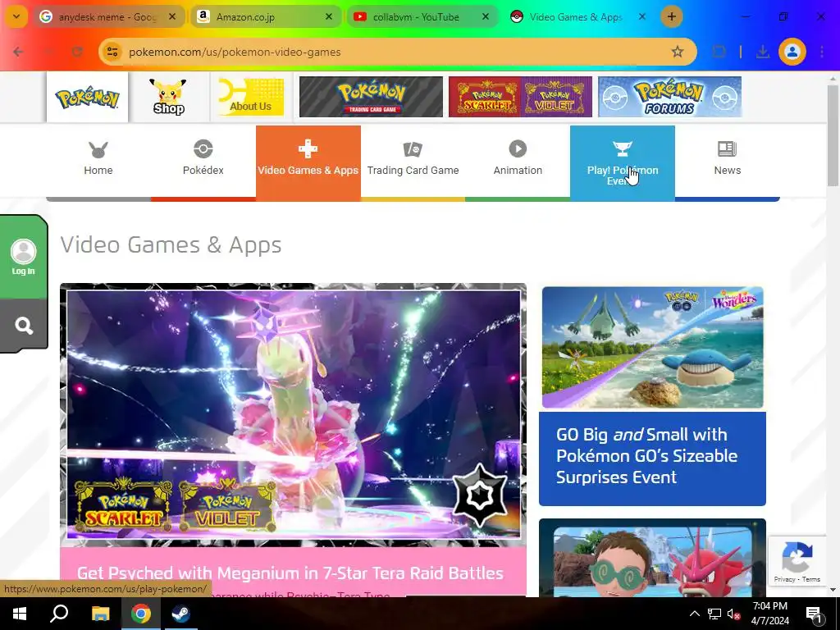
Task: Open Pokédex in site navigation
Action: pos(203,162)
